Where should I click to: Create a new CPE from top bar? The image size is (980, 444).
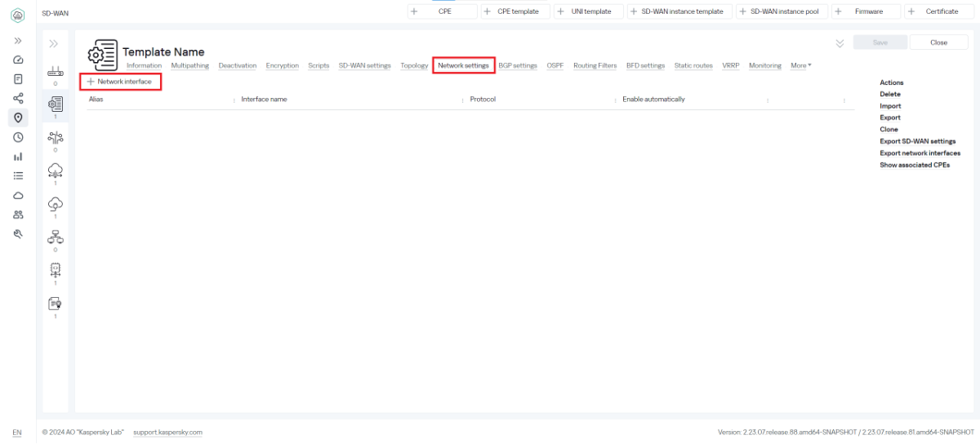pos(442,11)
